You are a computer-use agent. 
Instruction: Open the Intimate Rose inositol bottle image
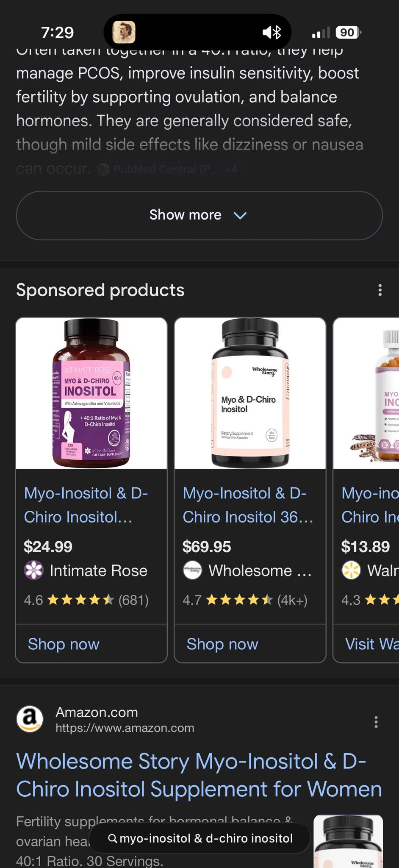point(91,393)
